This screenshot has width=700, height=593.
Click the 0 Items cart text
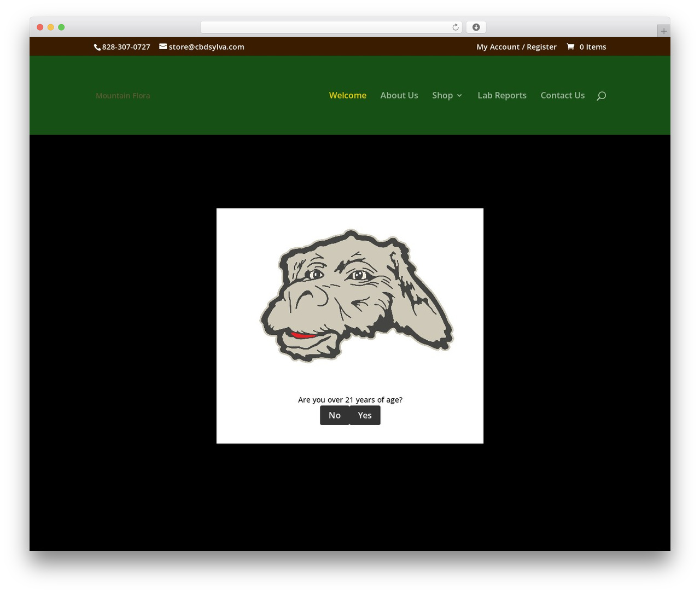[x=593, y=47]
